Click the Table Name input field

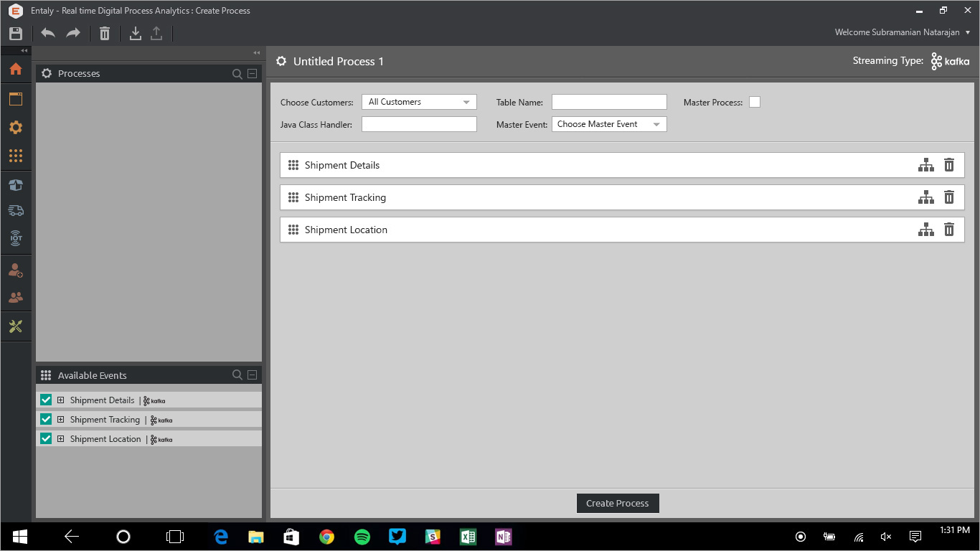[609, 102]
